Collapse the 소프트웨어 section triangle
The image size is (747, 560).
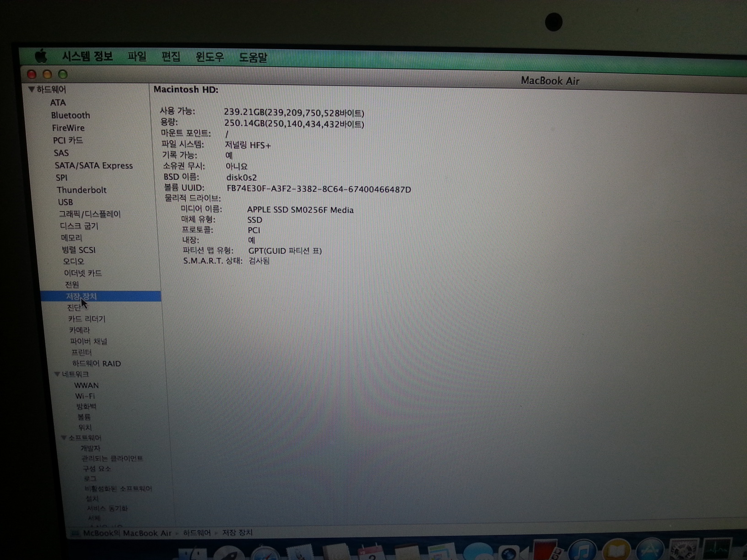click(x=64, y=438)
